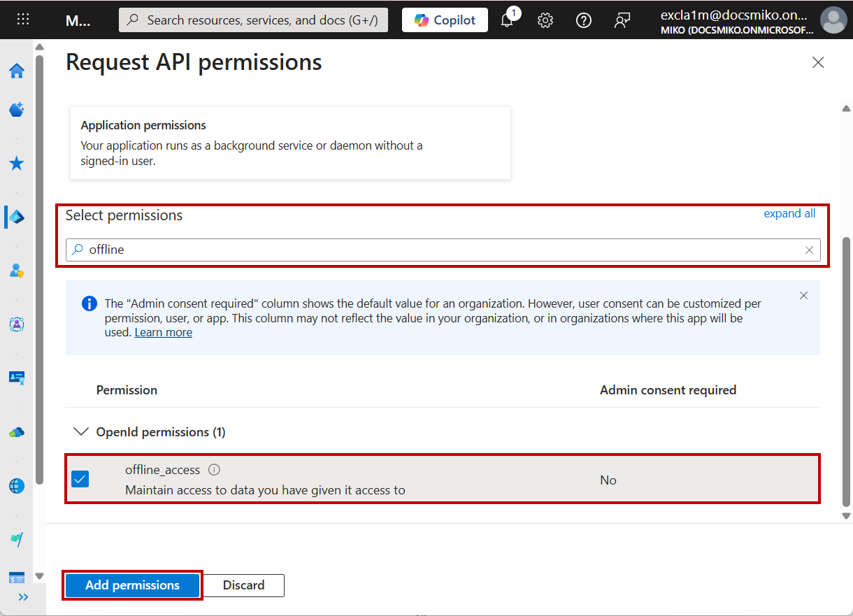853x616 pixels.
Task: Open the Home icon in sidebar
Action: click(x=17, y=71)
